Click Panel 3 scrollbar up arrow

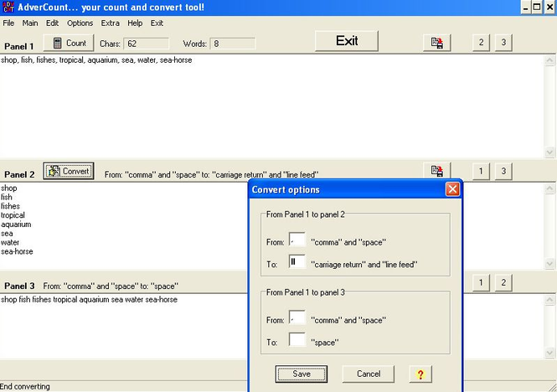click(x=549, y=301)
